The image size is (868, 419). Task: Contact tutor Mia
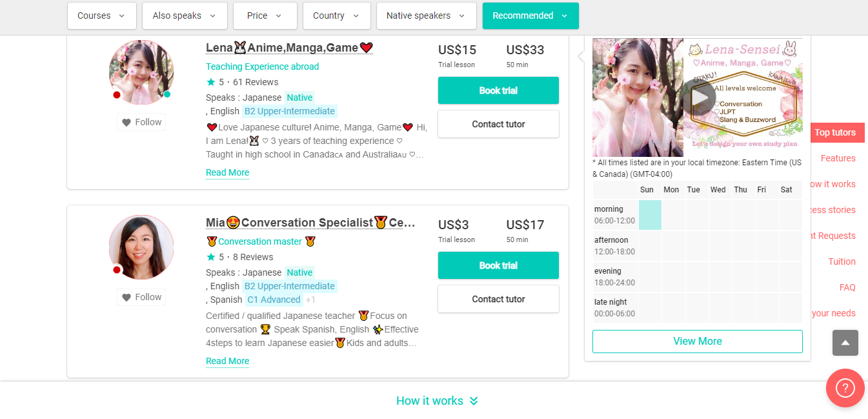point(498,299)
